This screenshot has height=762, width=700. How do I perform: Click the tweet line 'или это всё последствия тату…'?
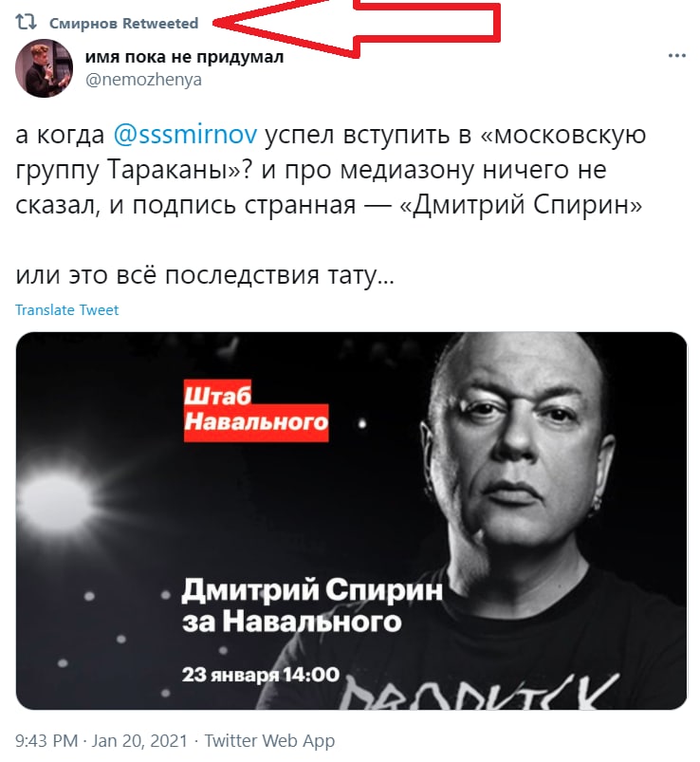tap(205, 275)
